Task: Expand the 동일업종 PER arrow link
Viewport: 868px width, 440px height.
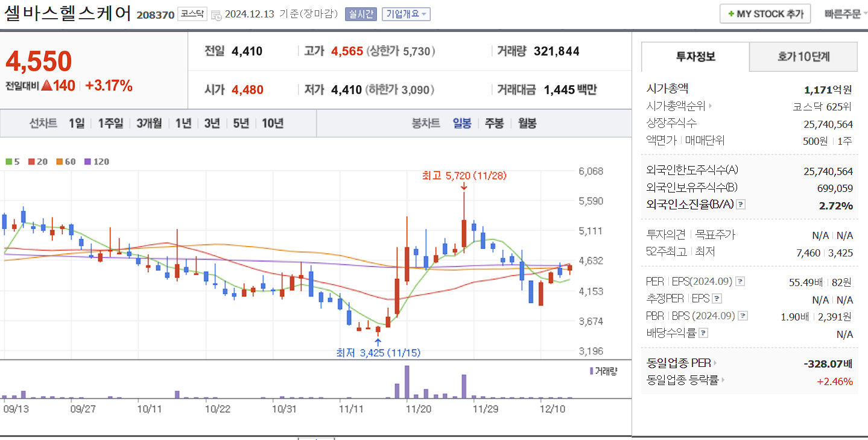Action: point(716,363)
